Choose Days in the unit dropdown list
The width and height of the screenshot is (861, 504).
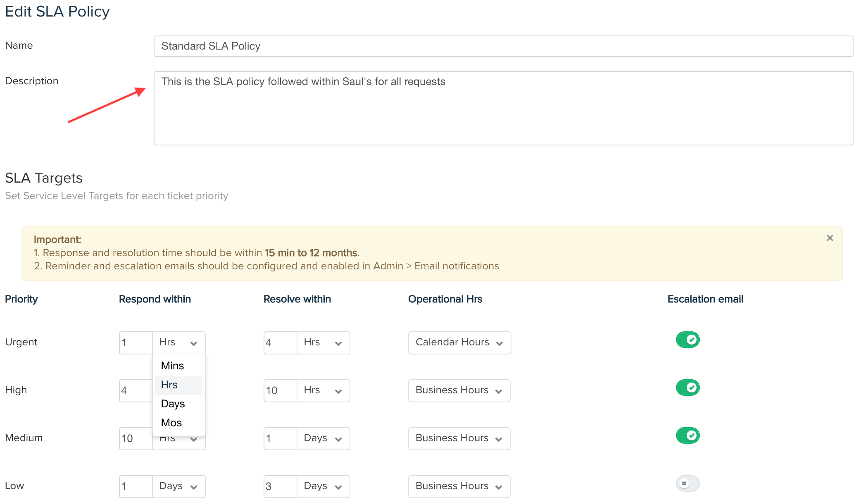[x=173, y=404]
